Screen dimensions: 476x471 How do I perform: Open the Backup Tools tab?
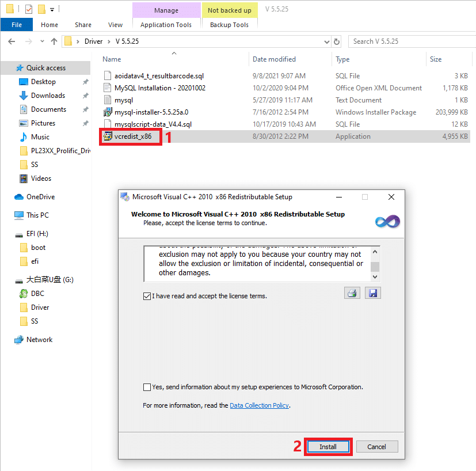230,25
